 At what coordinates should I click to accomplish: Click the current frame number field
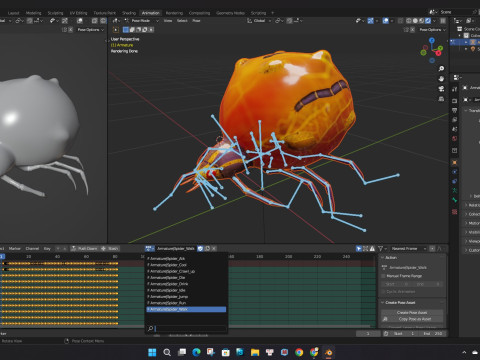pyautogui.click(x=368, y=333)
